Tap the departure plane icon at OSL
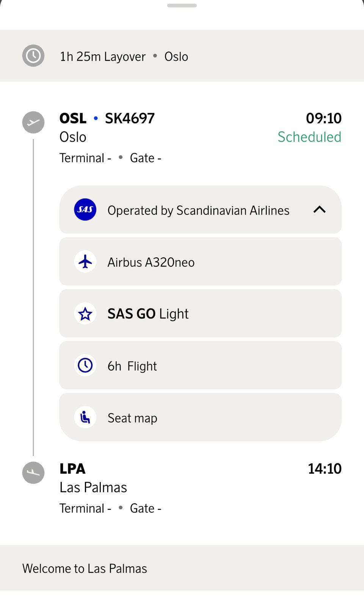 pyautogui.click(x=33, y=122)
